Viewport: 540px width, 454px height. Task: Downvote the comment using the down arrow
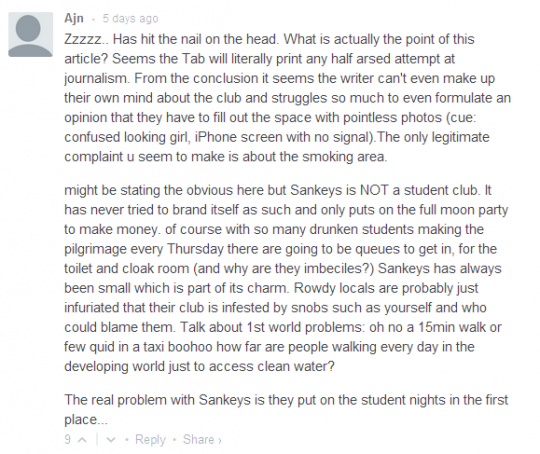(x=111, y=440)
